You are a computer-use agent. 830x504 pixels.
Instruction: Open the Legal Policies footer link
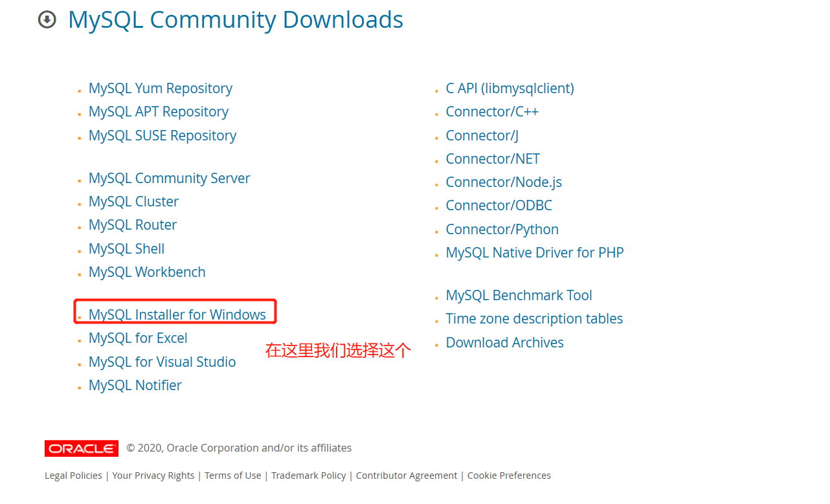pyautogui.click(x=73, y=475)
